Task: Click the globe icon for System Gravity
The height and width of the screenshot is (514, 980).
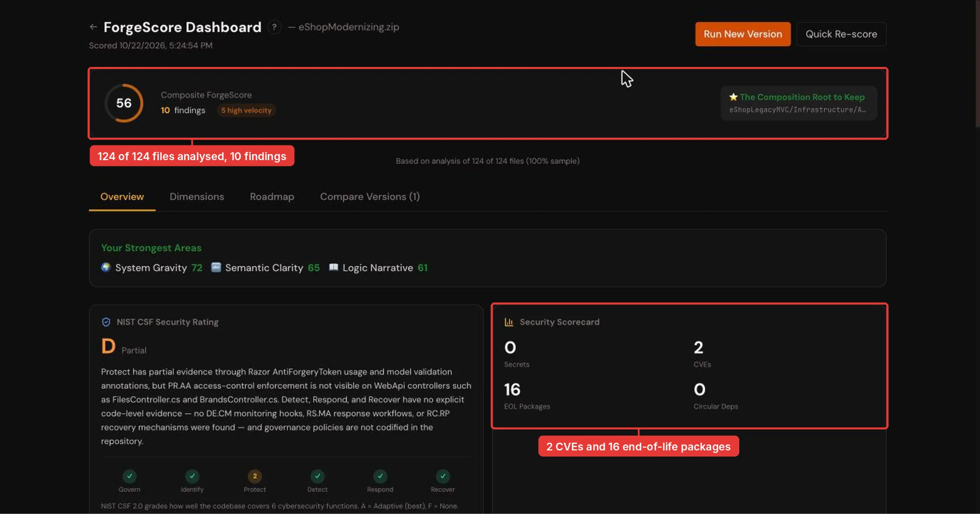Action: click(x=106, y=267)
